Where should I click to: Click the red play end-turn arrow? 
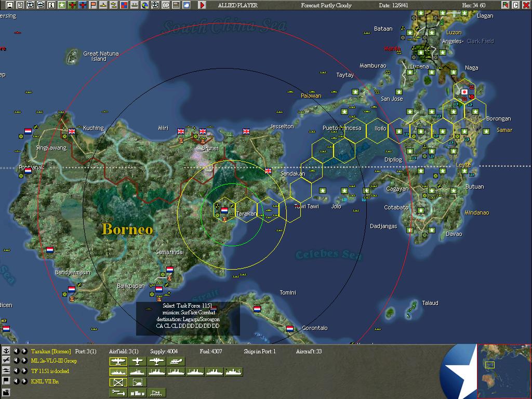pyautogui.click(x=202, y=5)
